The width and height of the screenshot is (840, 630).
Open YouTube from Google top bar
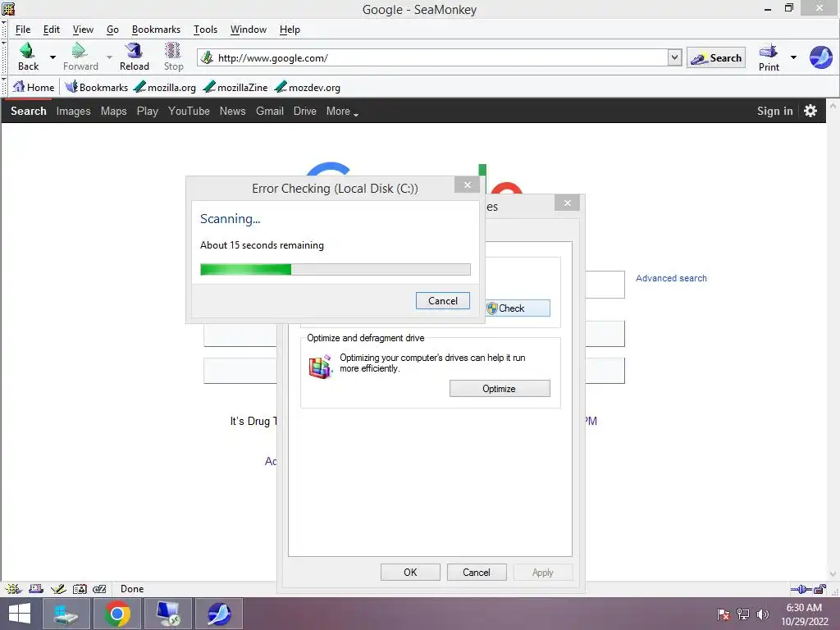click(x=189, y=111)
